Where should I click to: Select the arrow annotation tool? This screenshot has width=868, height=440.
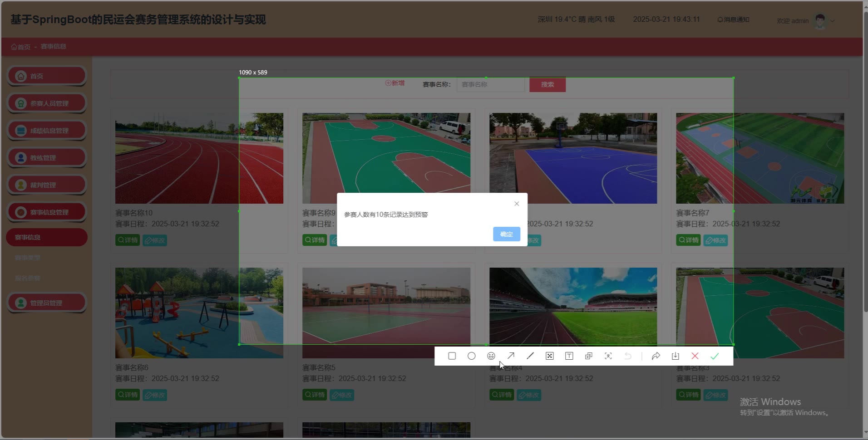[x=511, y=356]
